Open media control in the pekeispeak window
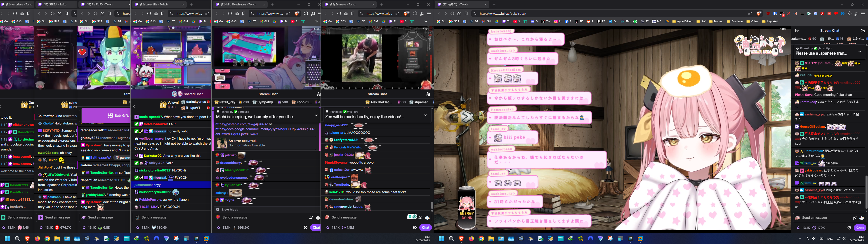This screenshot has width=868, height=244. (x=856, y=14)
